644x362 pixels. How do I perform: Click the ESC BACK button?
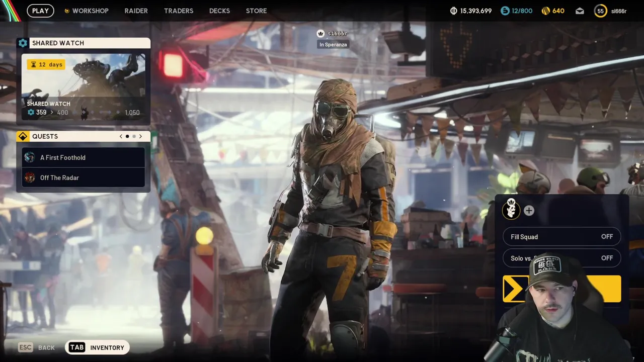37,347
